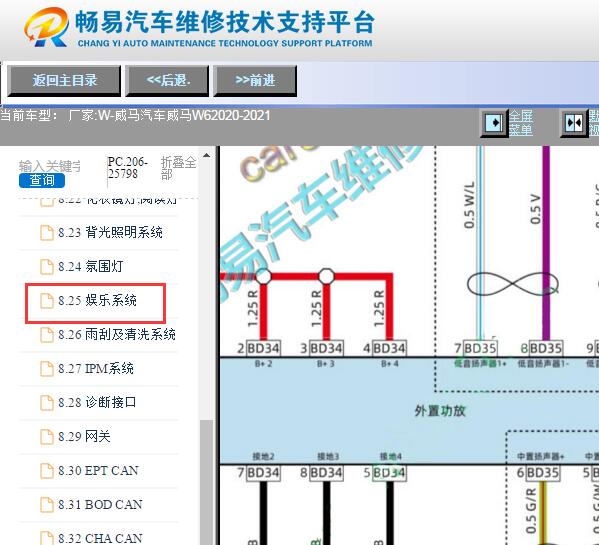Click the 0.5 W/L wire label
599x545 pixels.
pyautogui.click(x=469, y=205)
